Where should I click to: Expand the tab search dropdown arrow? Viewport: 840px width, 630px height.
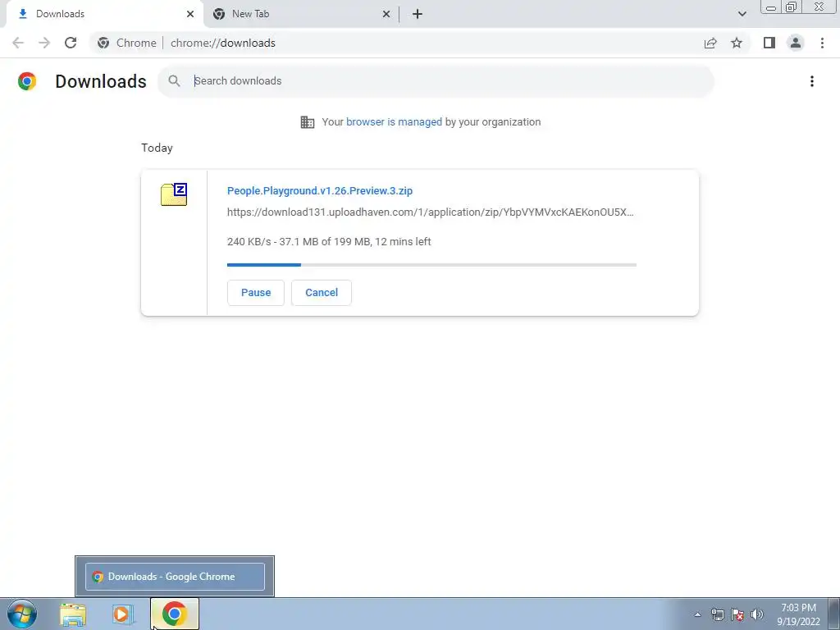coord(742,14)
